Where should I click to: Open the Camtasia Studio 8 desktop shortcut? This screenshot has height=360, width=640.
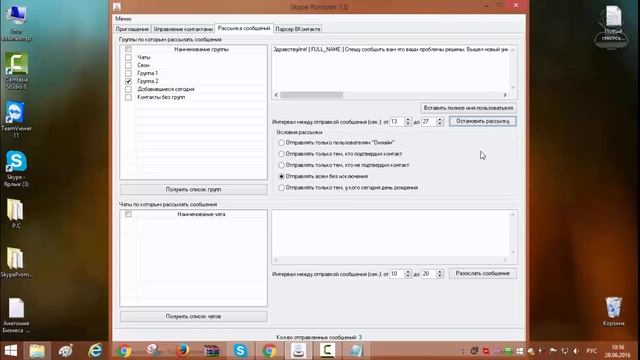[x=16, y=70]
